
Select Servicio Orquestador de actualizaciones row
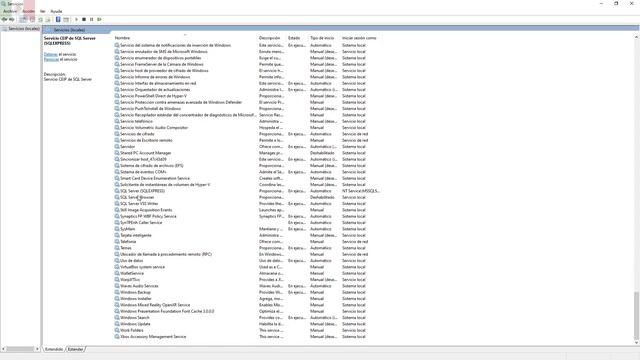[247, 89]
